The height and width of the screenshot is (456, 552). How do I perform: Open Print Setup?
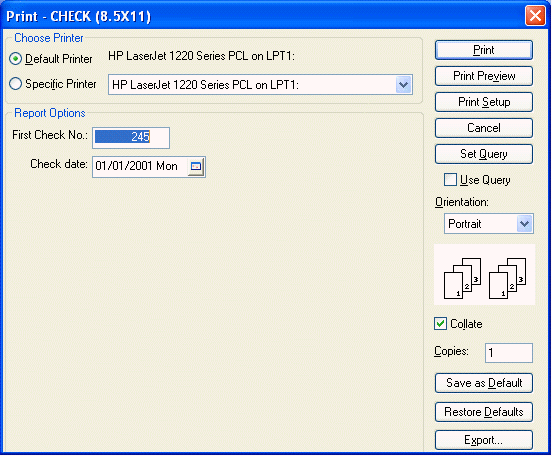tap(484, 102)
